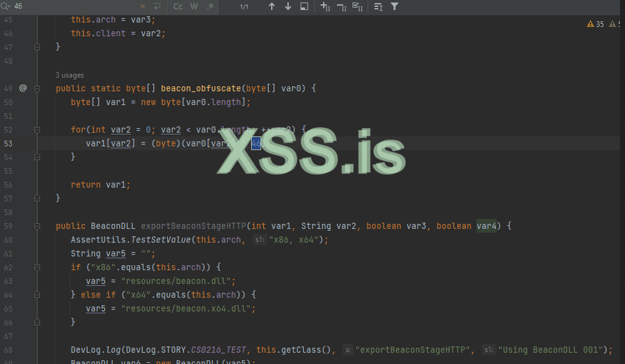Click "resources/beacon.x64.dll" string

pyautogui.click(x=186, y=308)
